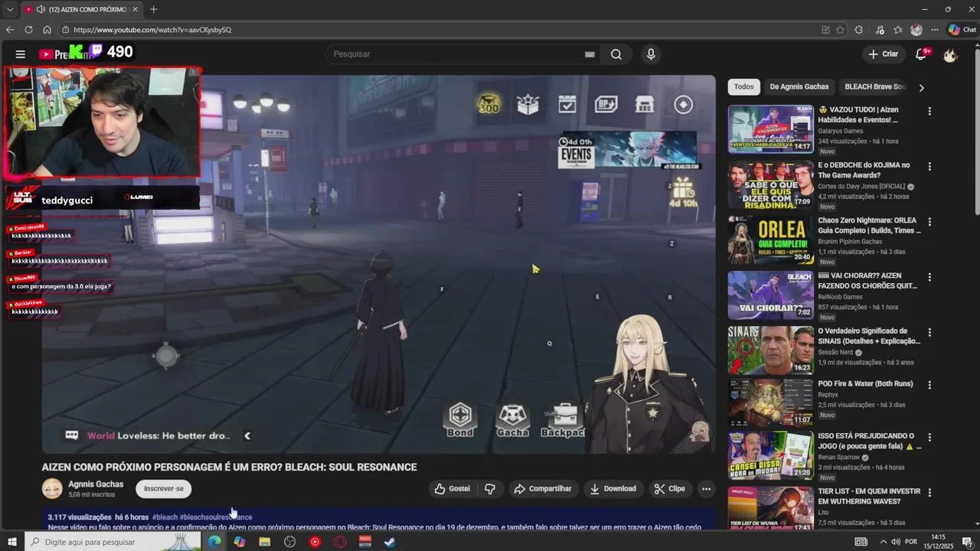The height and width of the screenshot is (551, 980).
Task: Open YouTube notifications bell
Action: tap(922, 54)
